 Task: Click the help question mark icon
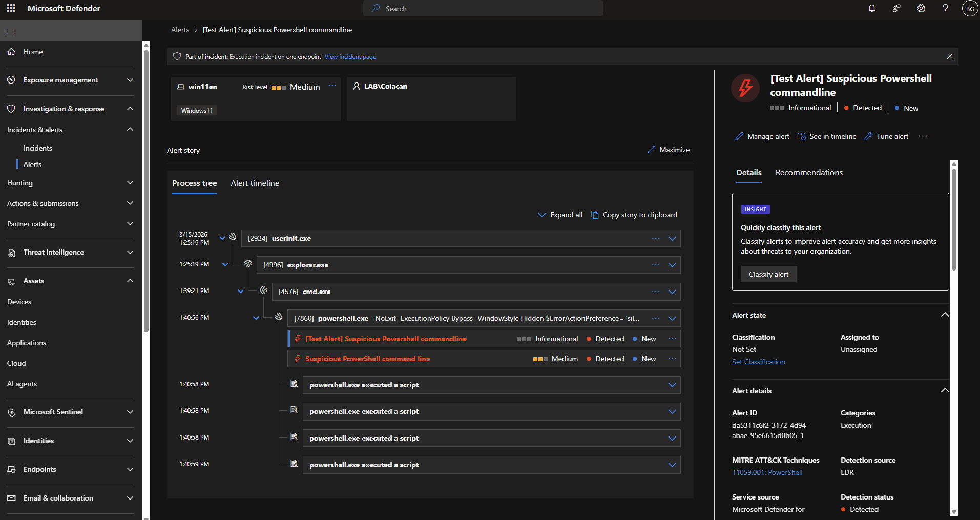pos(945,8)
